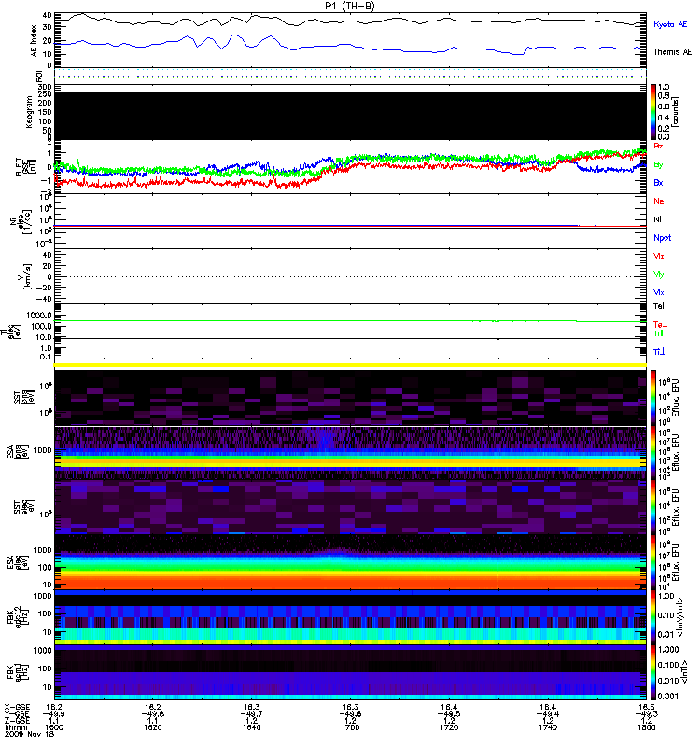Click the date label 2009 Nov 18
The image size is (700, 747).
click(x=29, y=734)
